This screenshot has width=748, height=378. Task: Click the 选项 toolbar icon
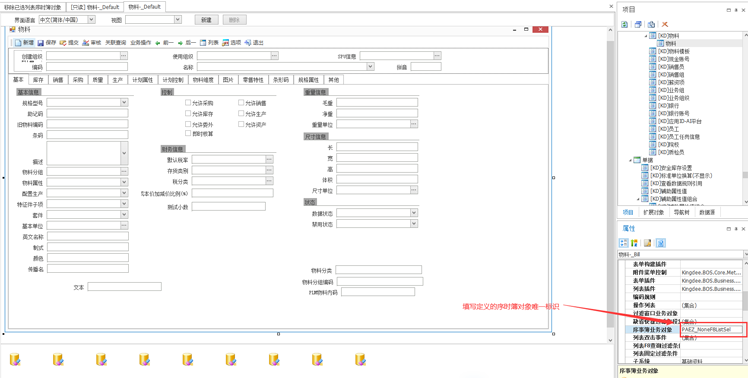point(225,42)
